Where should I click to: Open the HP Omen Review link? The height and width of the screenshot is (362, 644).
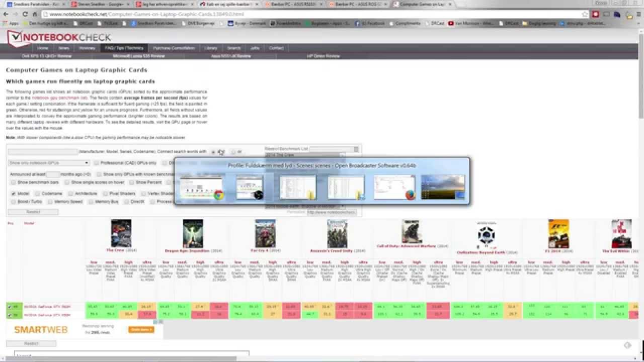pos(323,56)
